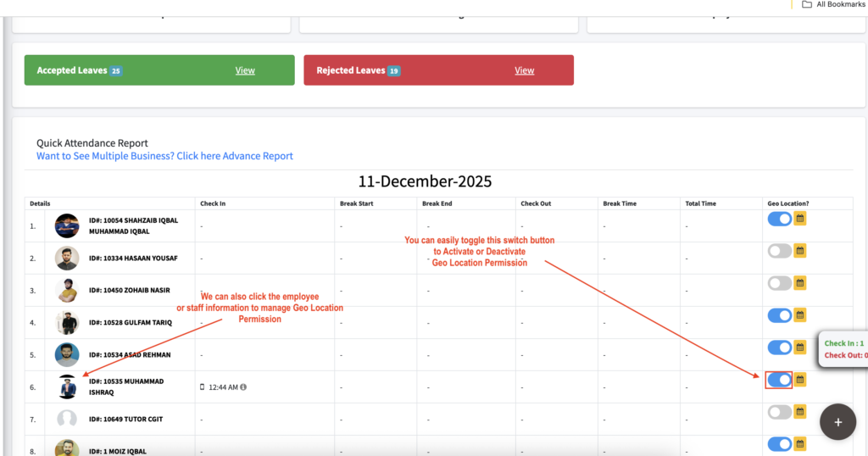The width and height of the screenshot is (868, 456).
Task: Click calendar icon beside Gulfam Tariq's toggle
Action: point(800,315)
